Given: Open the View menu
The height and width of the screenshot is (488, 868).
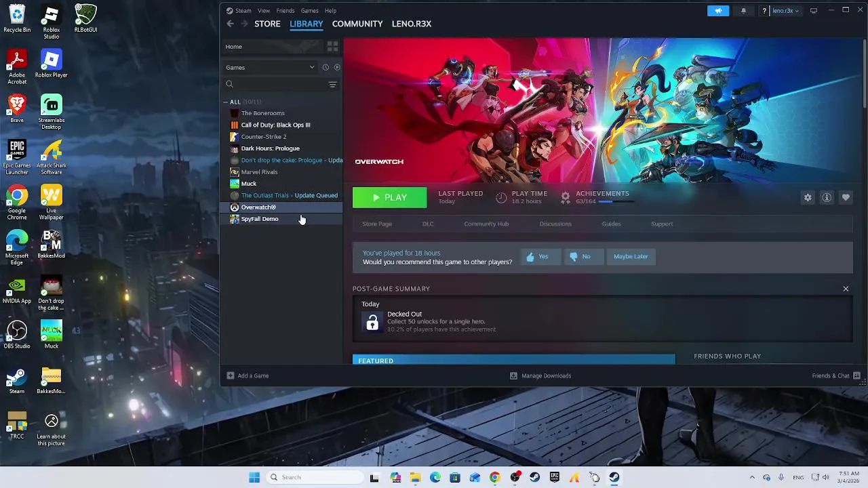Looking at the screenshot, I should click(x=264, y=11).
